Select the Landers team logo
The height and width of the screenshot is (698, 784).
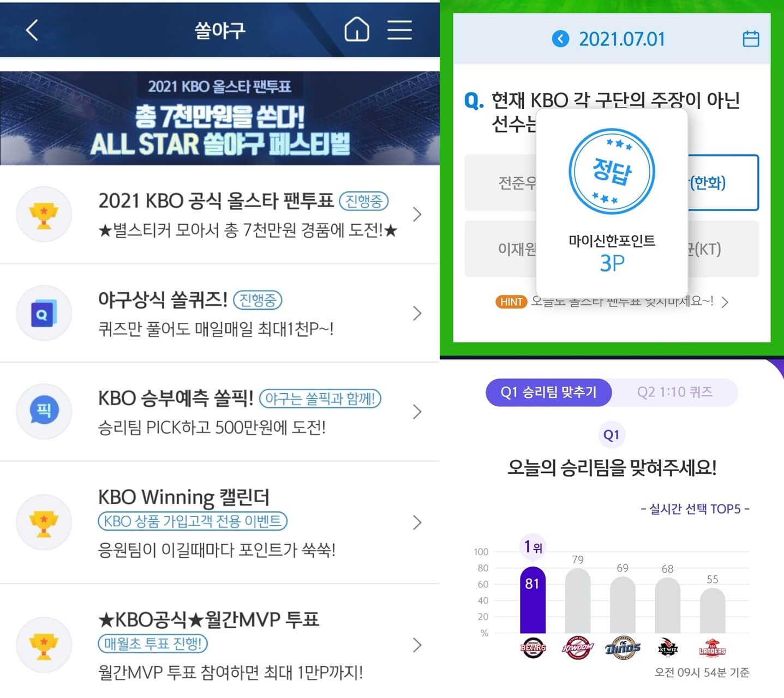point(713,648)
